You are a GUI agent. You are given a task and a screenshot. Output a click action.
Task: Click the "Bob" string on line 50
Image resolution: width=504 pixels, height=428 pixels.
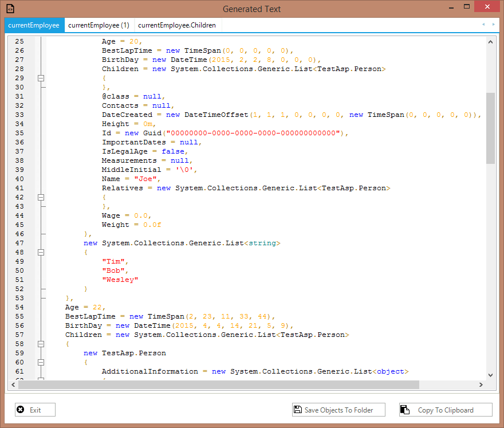pos(113,271)
